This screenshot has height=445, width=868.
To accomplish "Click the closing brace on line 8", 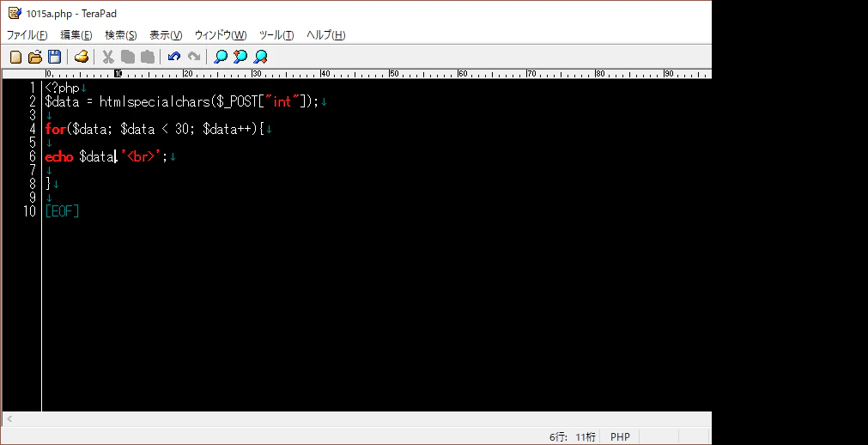I will pos(48,184).
